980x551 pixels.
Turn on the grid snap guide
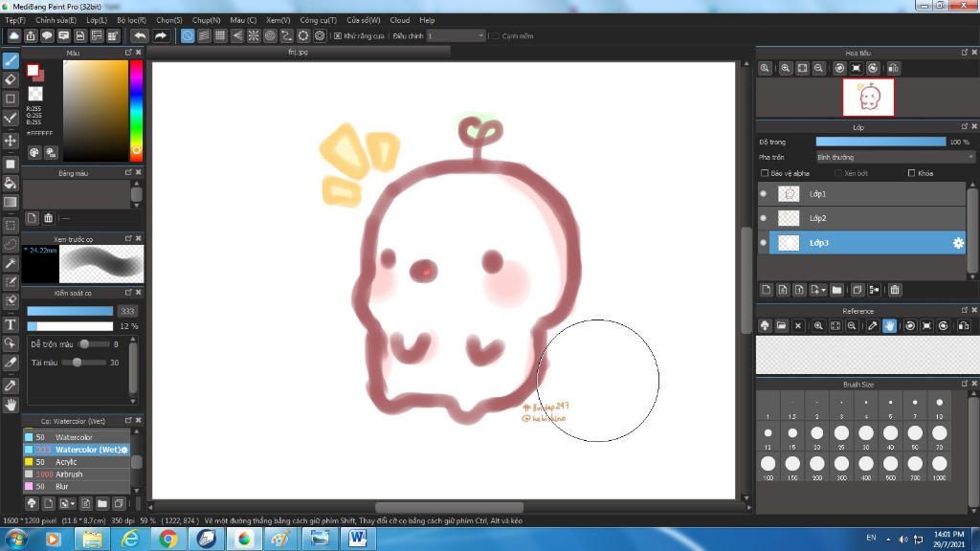pos(221,35)
